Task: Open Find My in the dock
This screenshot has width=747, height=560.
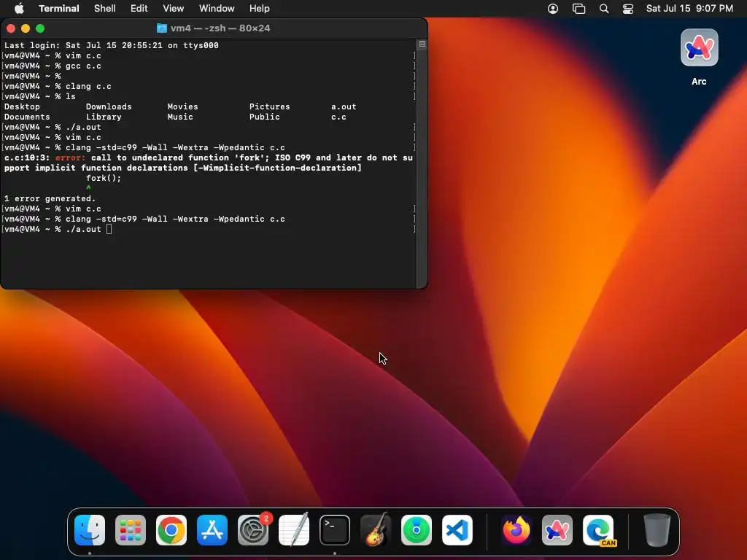Action: 417,530
